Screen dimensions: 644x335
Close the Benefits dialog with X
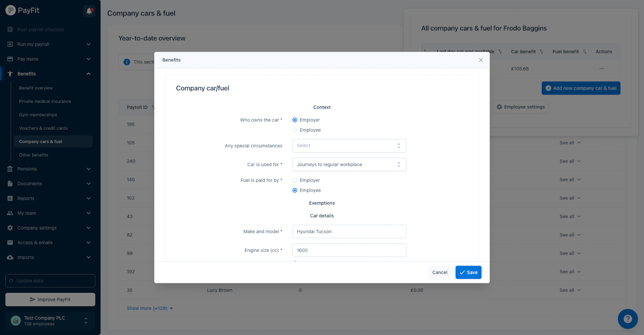pyautogui.click(x=481, y=60)
